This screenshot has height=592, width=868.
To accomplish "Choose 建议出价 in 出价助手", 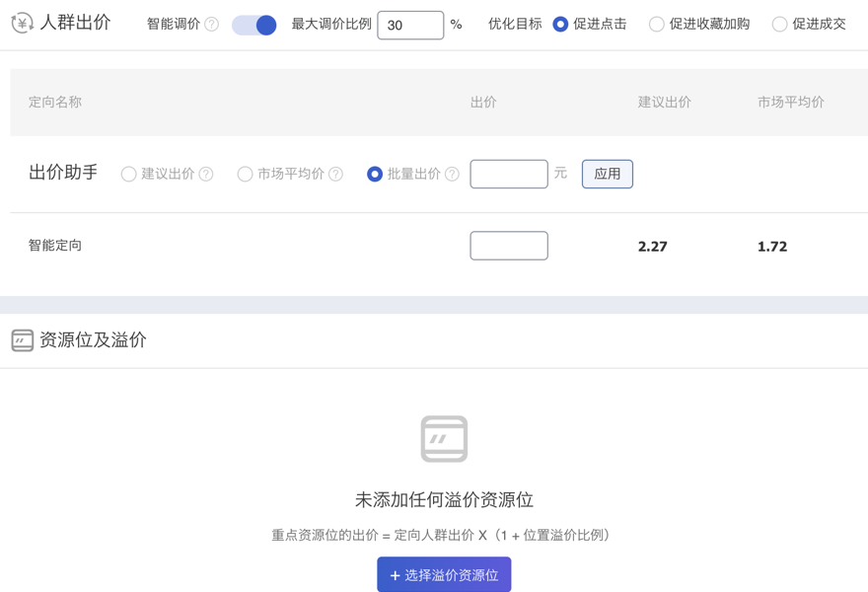I will click(x=128, y=174).
